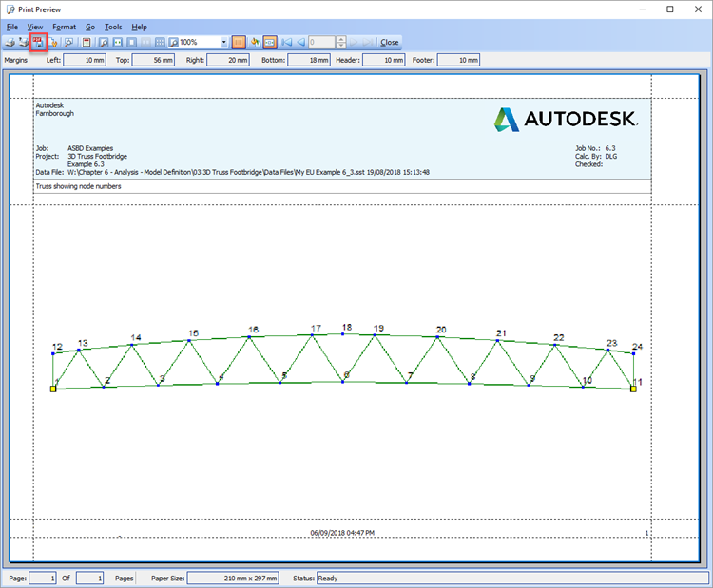Click zoom icon beside 100% box
The width and height of the screenshot is (713, 588).
173,42
